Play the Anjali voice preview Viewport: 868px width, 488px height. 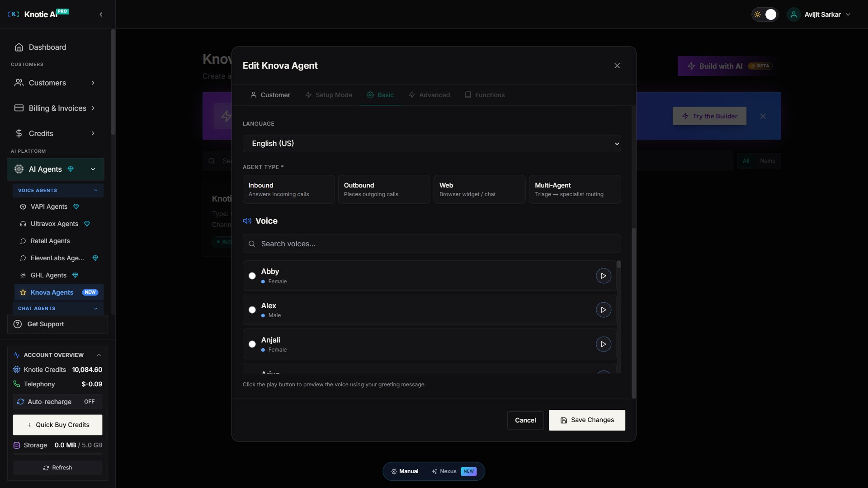[604, 344]
